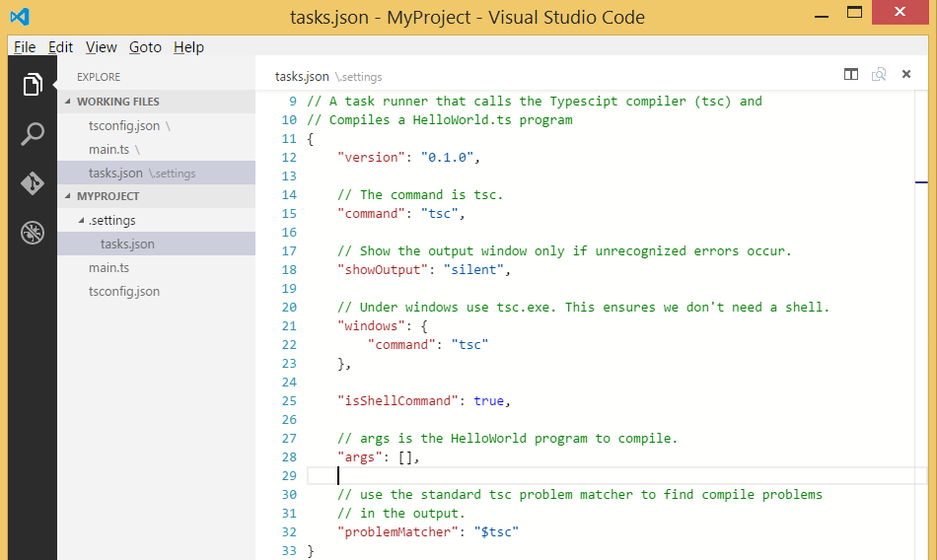The image size is (937, 560).
Task: Minimize the Visual Studio Code window
Action: pos(822,15)
